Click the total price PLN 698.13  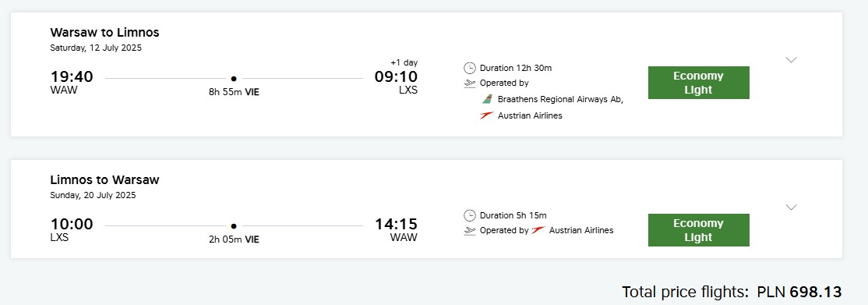tap(799, 292)
